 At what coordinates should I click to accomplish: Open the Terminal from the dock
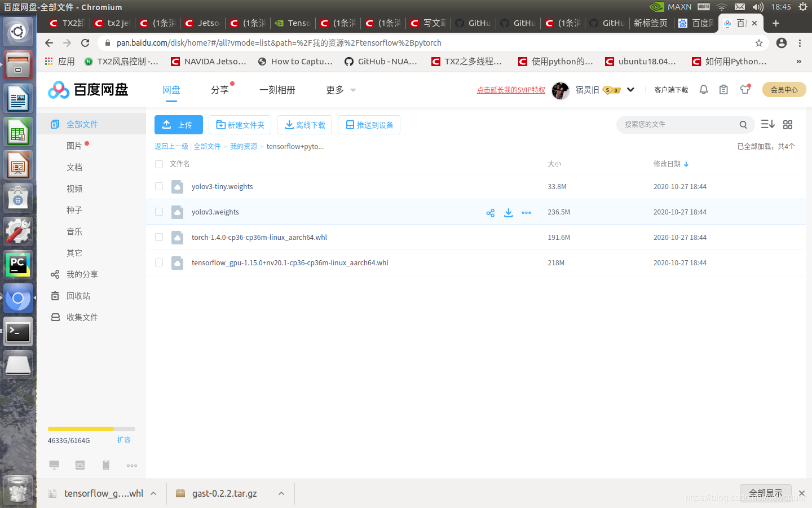18,332
